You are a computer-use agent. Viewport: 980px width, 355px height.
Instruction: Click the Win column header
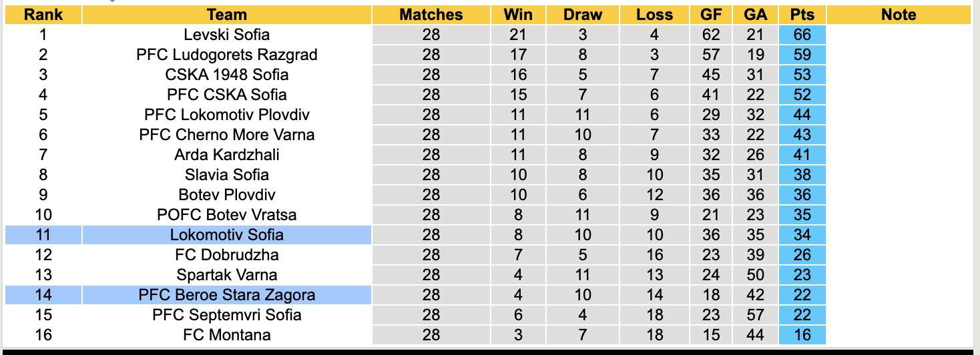pyautogui.click(x=518, y=15)
